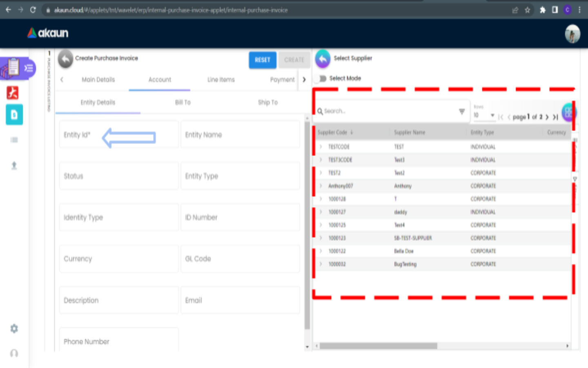Expand the TESTCODE supplier row
Screen dimensions: 588x368
tap(321, 147)
